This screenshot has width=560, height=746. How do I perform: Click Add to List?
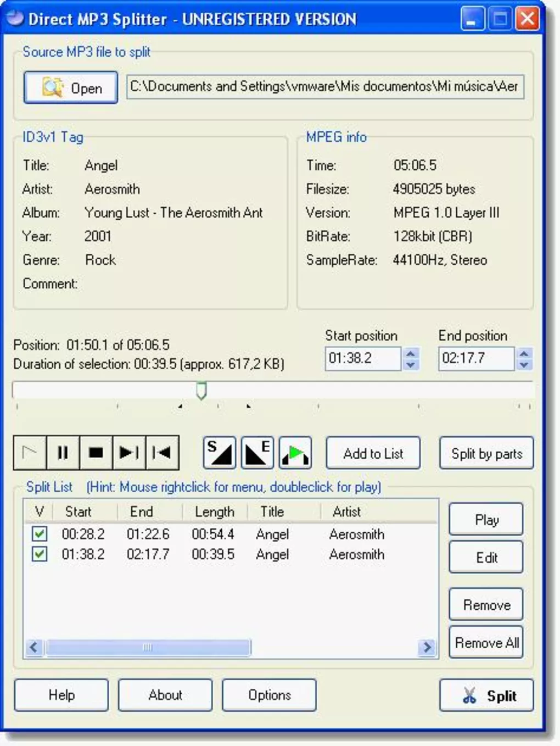373,453
